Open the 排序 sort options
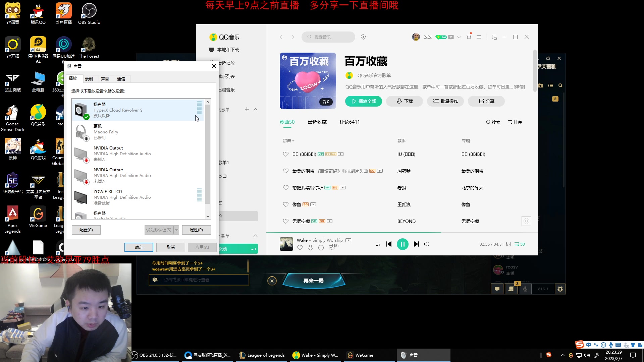The width and height of the screenshot is (644, 362). pyautogui.click(x=515, y=122)
